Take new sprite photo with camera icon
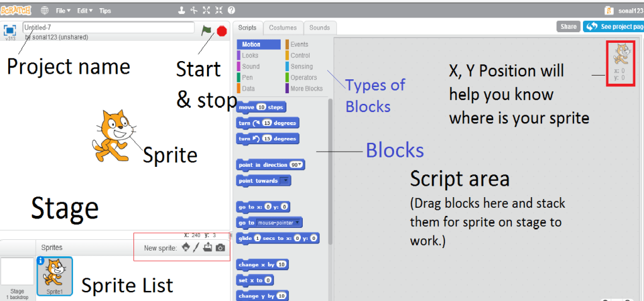Image resolution: width=644 pixels, height=301 pixels. (220, 248)
